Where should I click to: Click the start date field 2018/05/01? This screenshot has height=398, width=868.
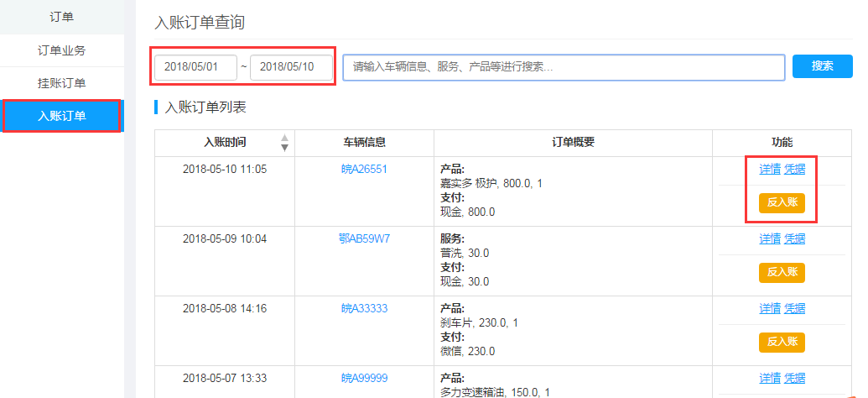coord(196,67)
